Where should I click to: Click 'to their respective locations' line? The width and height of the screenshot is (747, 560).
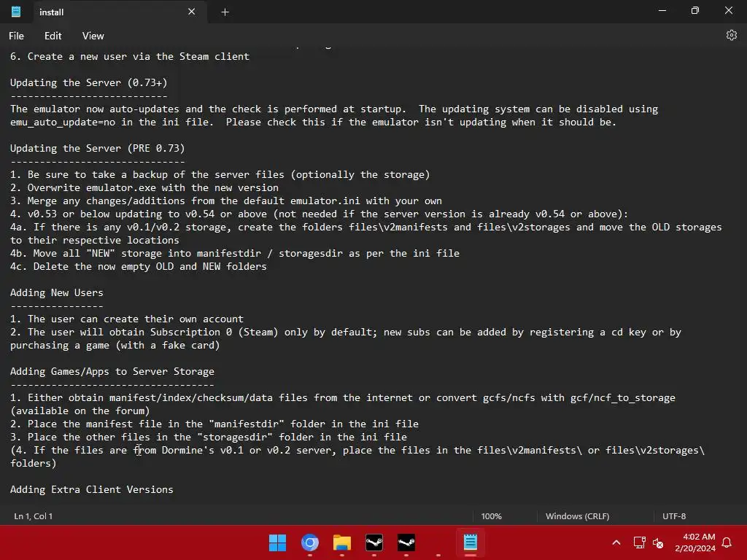(x=95, y=241)
